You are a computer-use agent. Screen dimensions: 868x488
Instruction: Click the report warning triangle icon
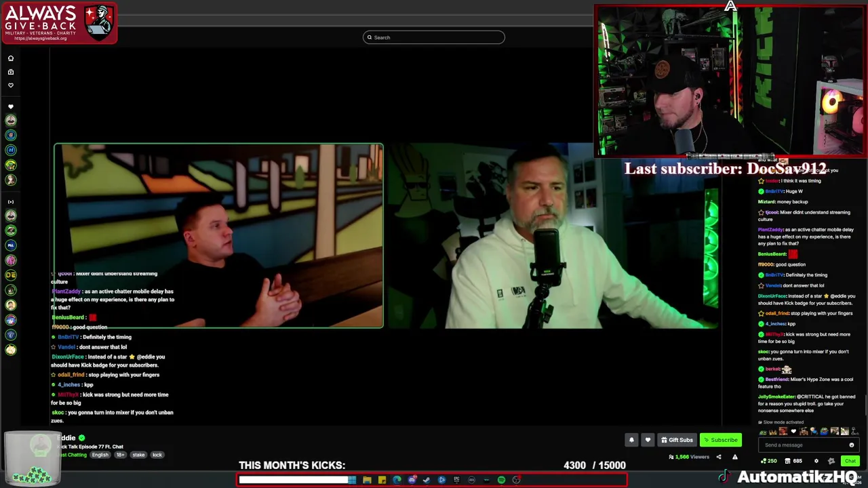pos(734,457)
